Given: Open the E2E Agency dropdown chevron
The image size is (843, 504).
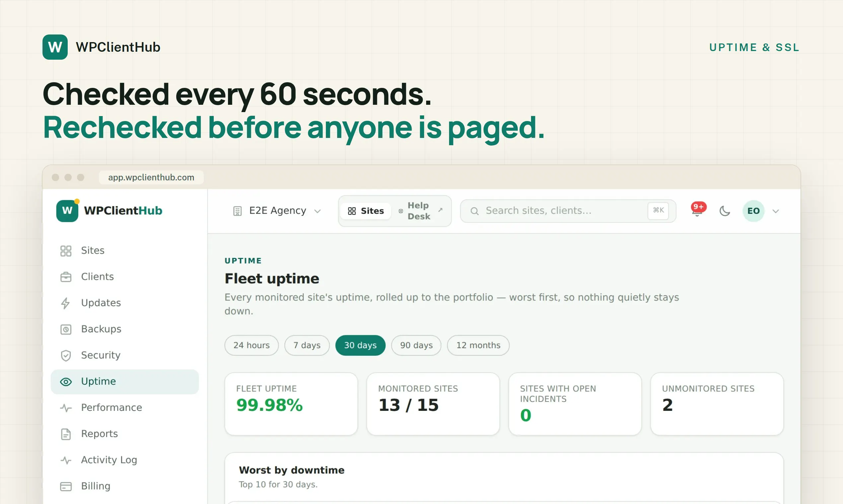Looking at the screenshot, I should tap(318, 211).
